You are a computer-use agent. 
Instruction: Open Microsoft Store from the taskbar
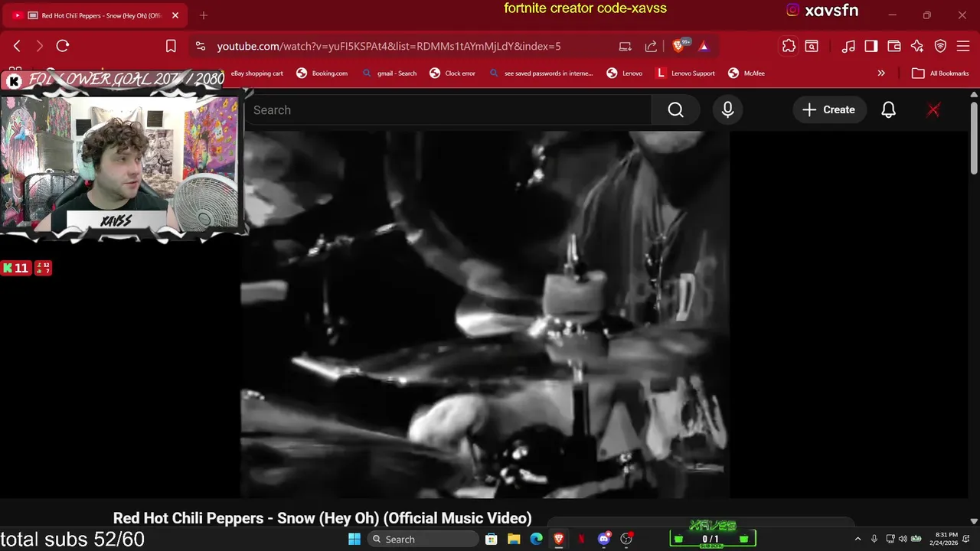pos(492,540)
